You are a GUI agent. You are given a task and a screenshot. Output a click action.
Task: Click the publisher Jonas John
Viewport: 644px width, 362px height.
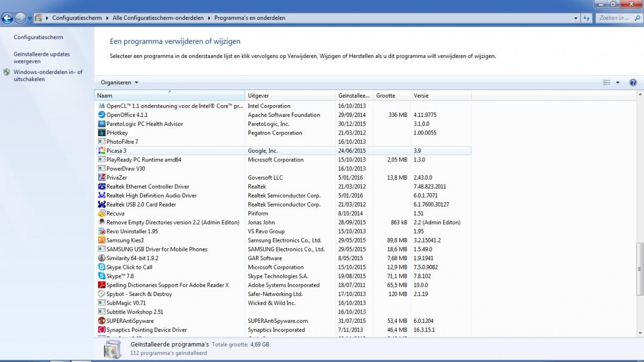coord(261,223)
